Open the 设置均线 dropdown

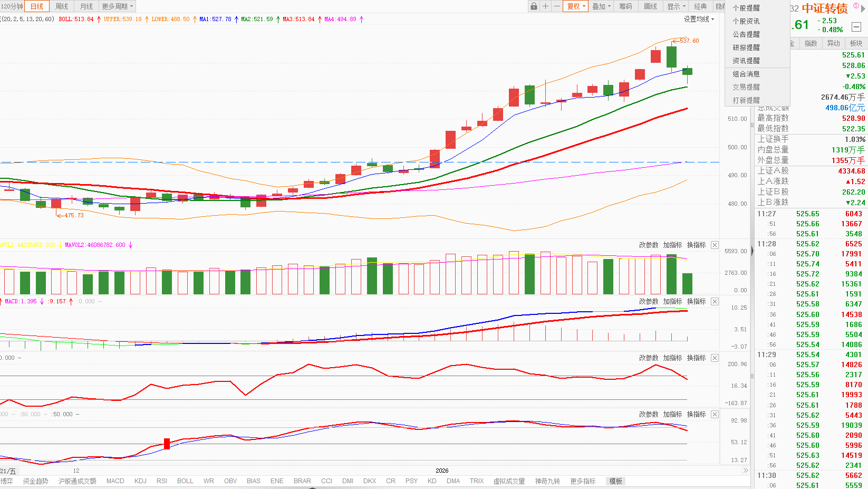point(699,19)
